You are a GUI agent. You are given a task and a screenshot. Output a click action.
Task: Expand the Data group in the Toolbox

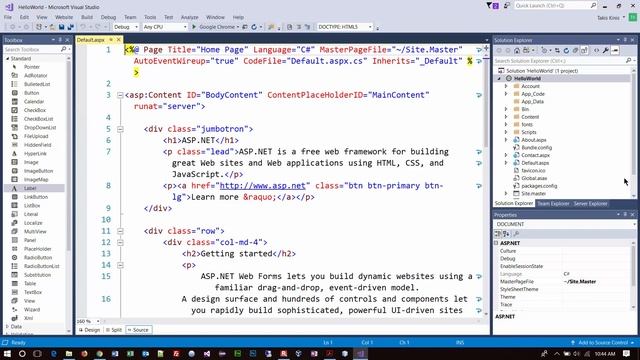pyautogui.click(x=7, y=327)
